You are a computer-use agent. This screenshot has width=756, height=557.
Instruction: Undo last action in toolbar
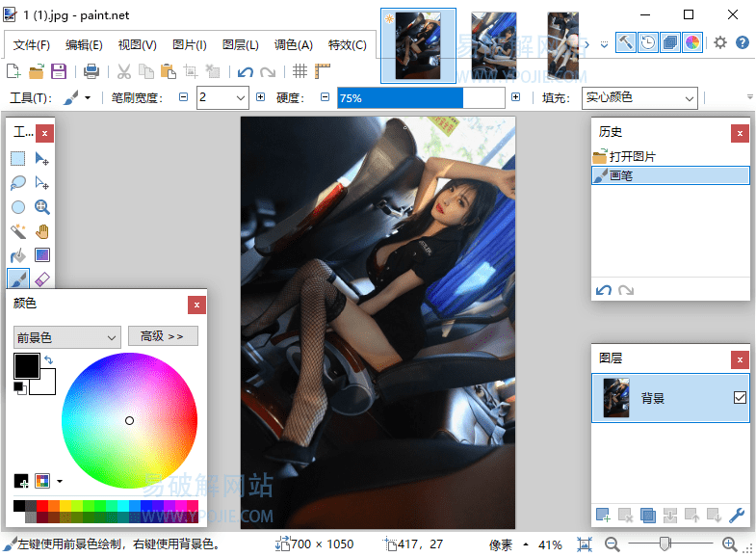pyautogui.click(x=246, y=72)
